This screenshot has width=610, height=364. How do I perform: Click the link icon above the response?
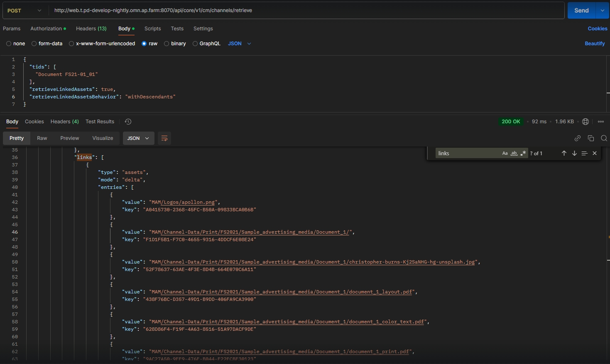click(x=577, y=138)
